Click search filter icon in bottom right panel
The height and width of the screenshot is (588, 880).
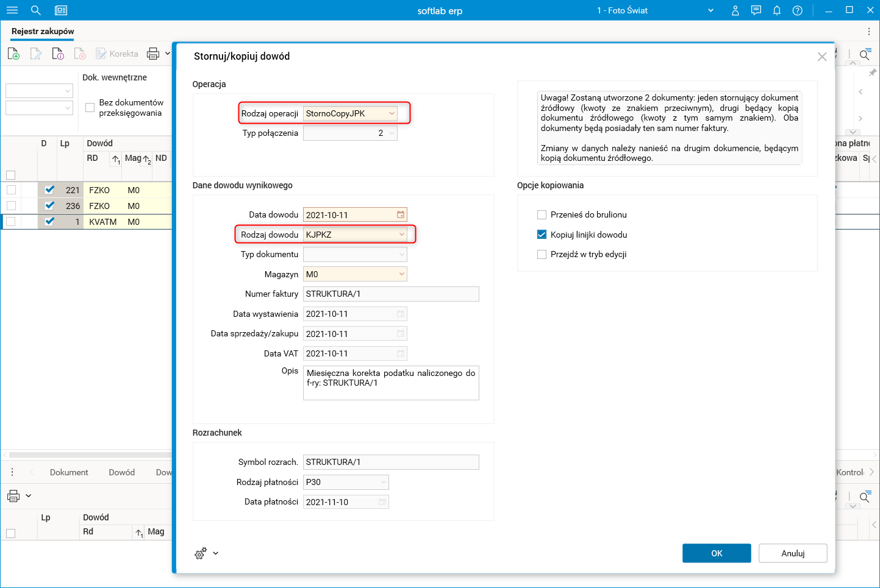865,497
